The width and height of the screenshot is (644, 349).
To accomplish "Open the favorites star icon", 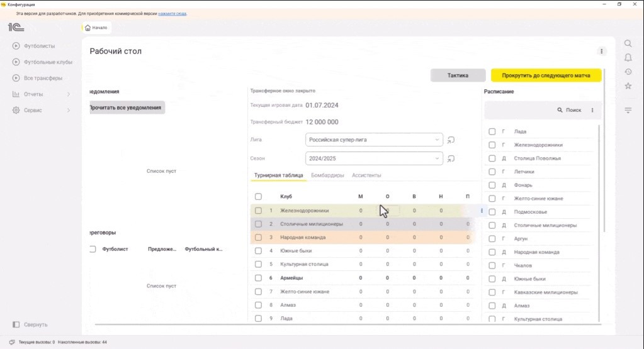I will (x=628, y=86).
